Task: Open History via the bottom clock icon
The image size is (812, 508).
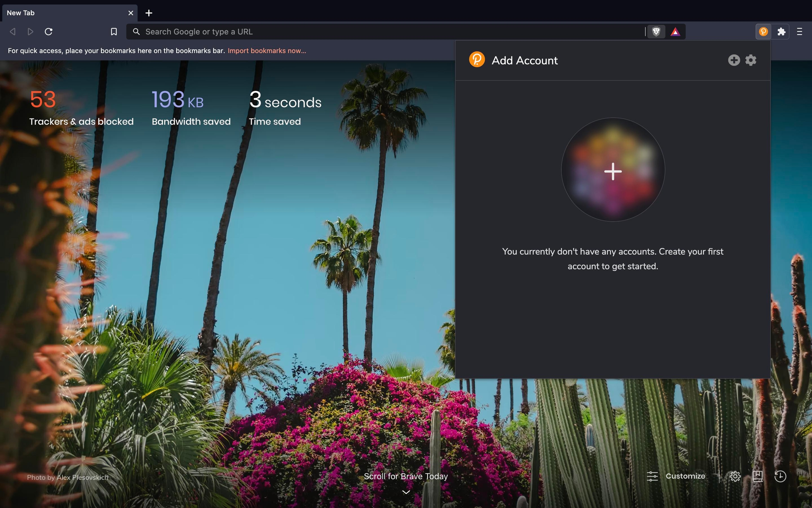Action: [780, 477]
